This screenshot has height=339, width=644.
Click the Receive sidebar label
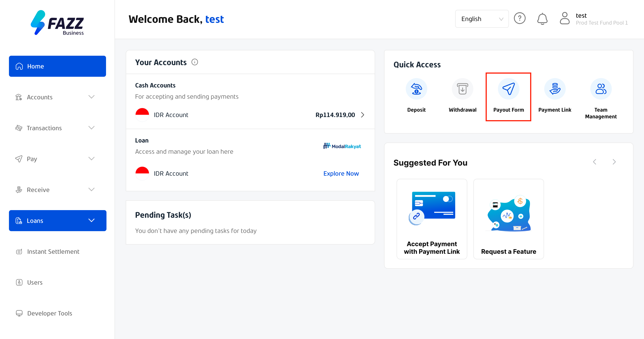[x=38, y=190]
